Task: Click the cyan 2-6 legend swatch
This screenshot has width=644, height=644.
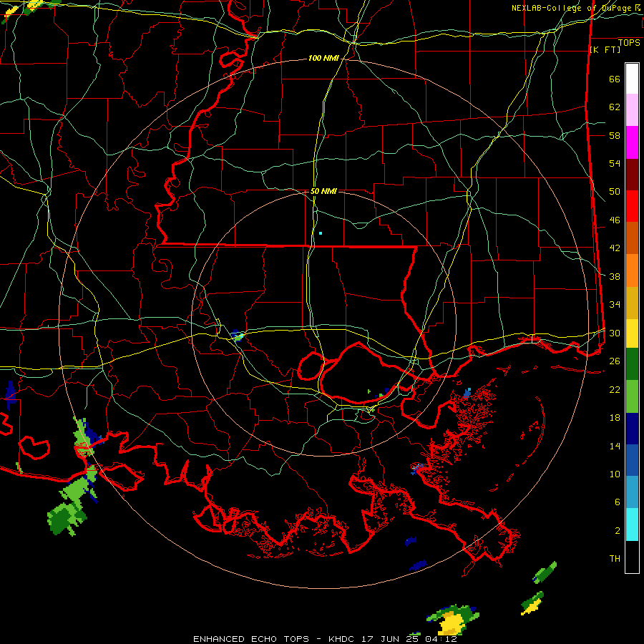Action: [x=632, y=525]
